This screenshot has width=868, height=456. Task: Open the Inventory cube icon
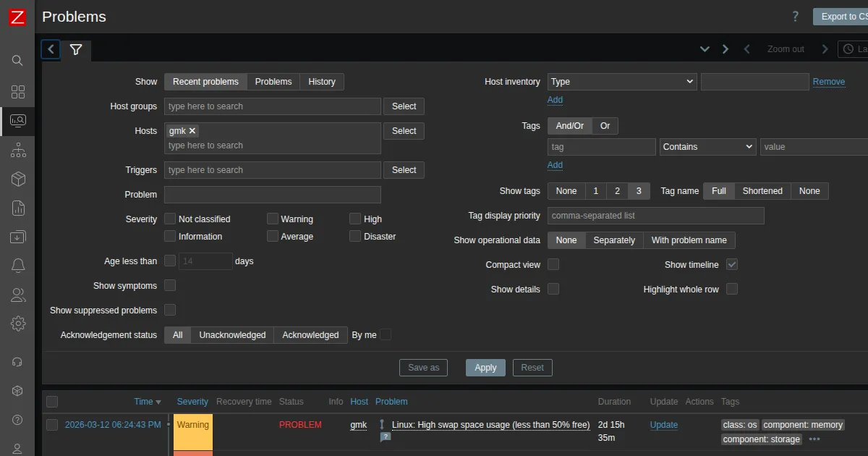[18, 179]
